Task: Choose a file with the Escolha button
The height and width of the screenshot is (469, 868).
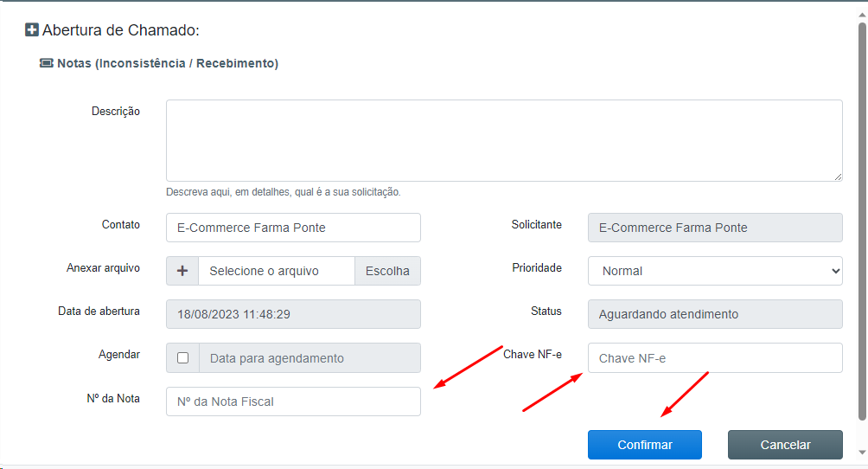Action: tap(387, 271)
